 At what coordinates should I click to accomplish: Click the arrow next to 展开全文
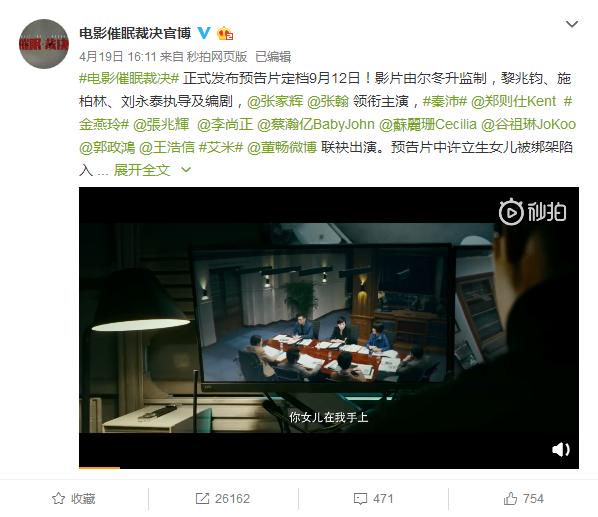[x=186, y=169]
